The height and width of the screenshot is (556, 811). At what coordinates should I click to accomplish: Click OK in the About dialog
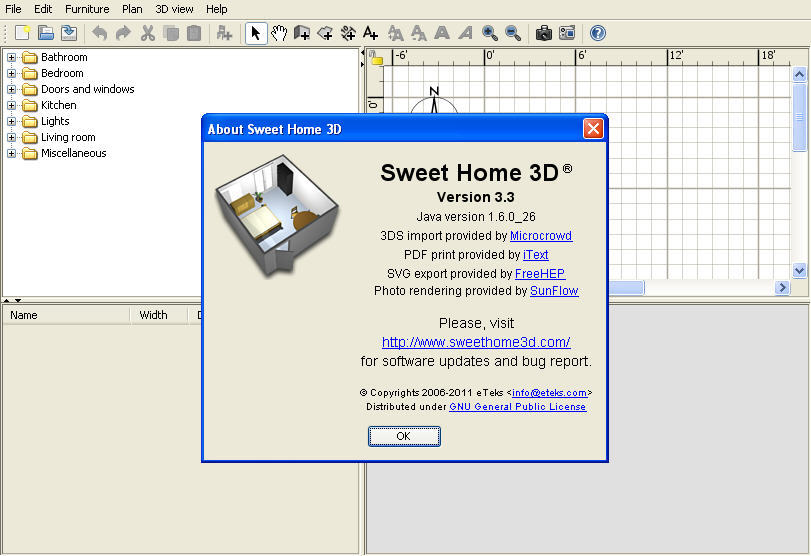(404, 436)
